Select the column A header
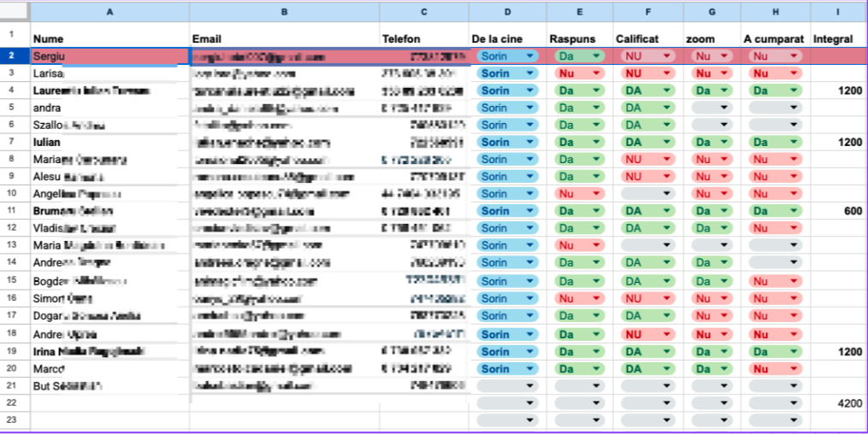The image size is (868, 434). (x=109, y=12)
